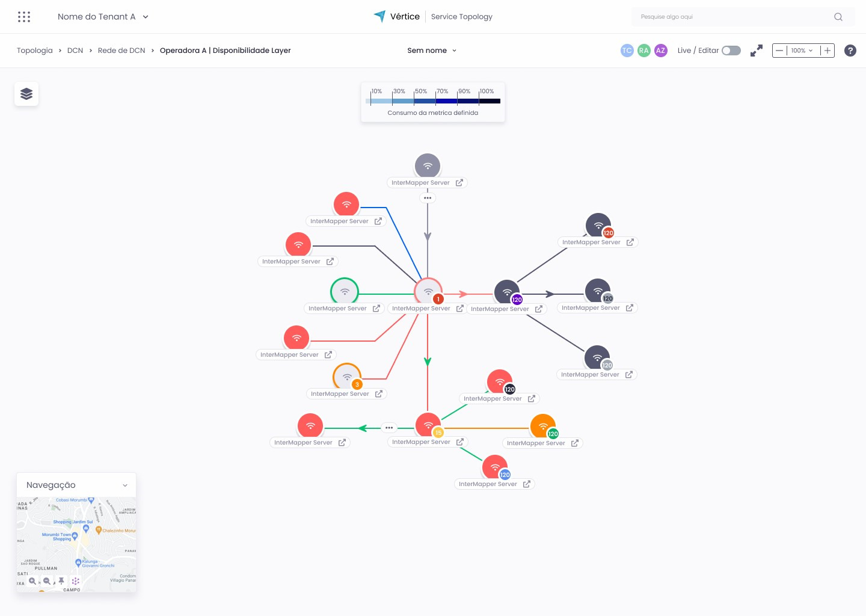Click the 50%-70% legend color segment
The width and height of the screenshot is (866, 616).
coord(425,101)
